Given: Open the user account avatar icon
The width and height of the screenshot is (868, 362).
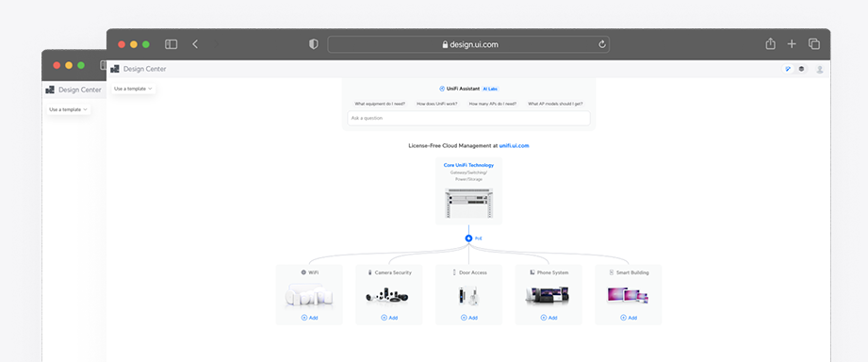Looking at the screenshot, I should (x=820, y=69).
